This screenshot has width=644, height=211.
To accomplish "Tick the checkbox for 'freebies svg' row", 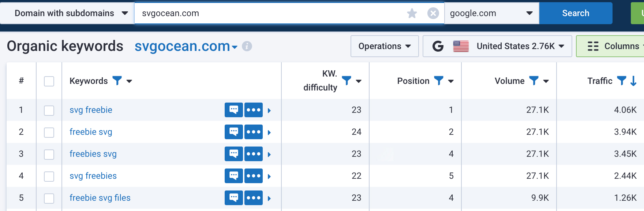I will point(49,154).
